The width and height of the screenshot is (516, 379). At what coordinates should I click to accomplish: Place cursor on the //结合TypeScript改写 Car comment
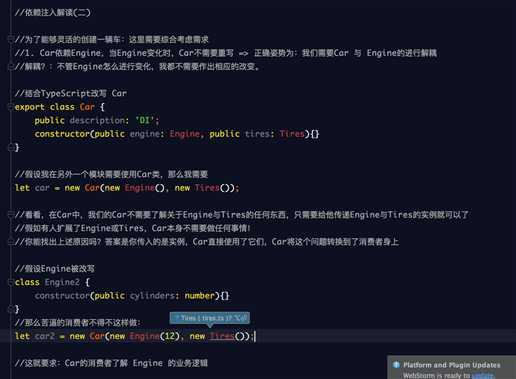tap(70, 93)
